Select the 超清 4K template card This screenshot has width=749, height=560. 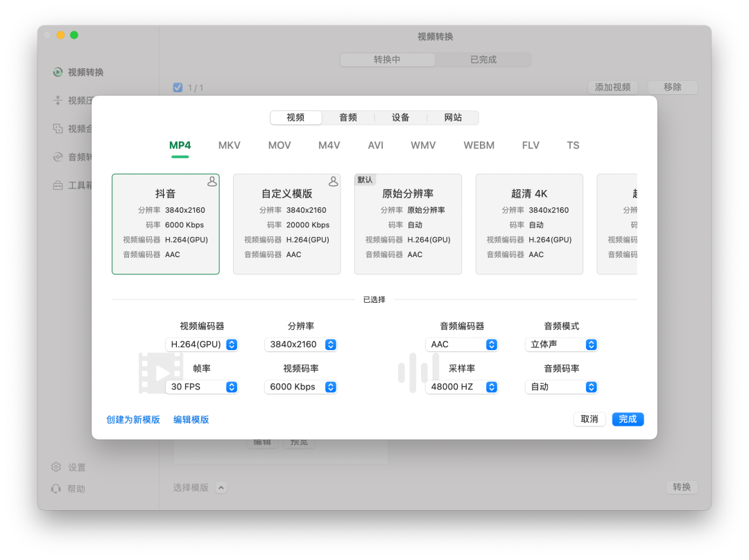529,224
